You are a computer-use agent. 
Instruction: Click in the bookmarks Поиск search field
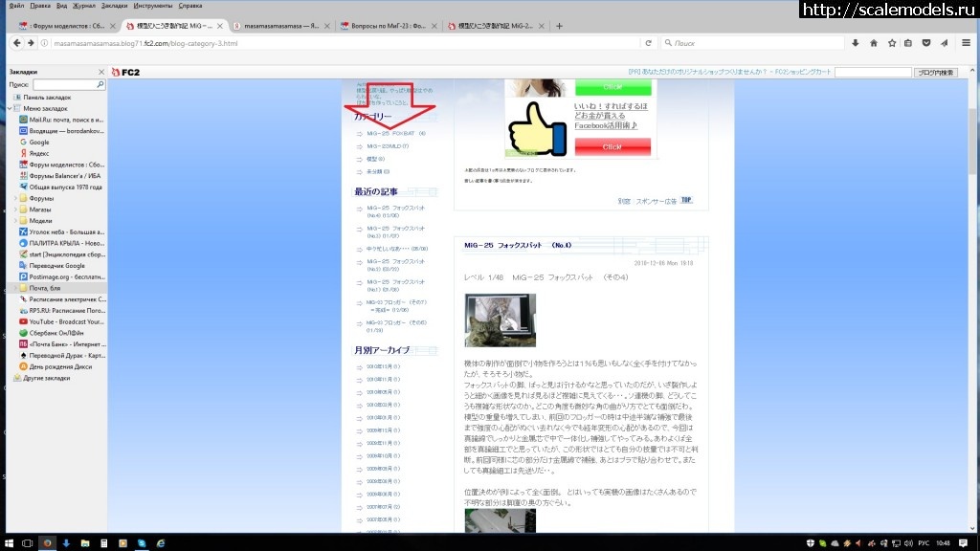69,85
